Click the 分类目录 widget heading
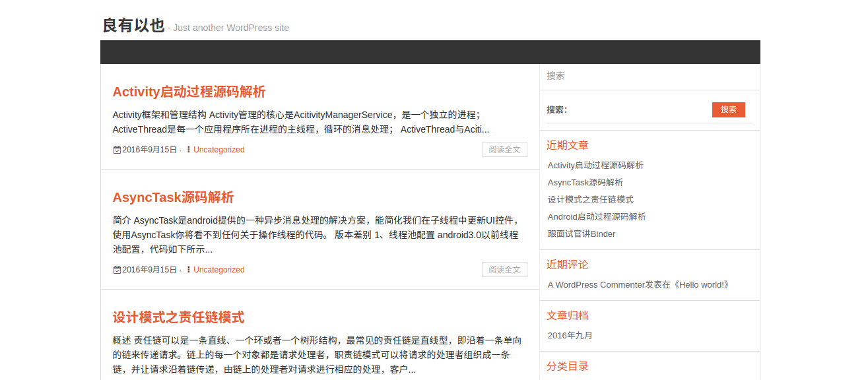Viewport: 868px width, 380px height. (x=568, y=366)
